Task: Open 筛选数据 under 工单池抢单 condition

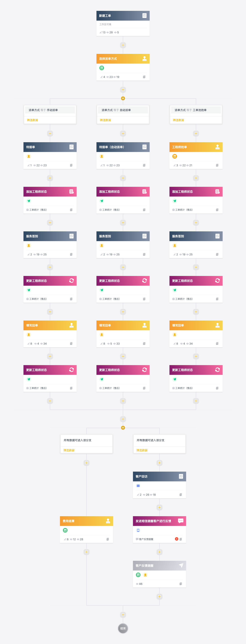Action: 178,120
